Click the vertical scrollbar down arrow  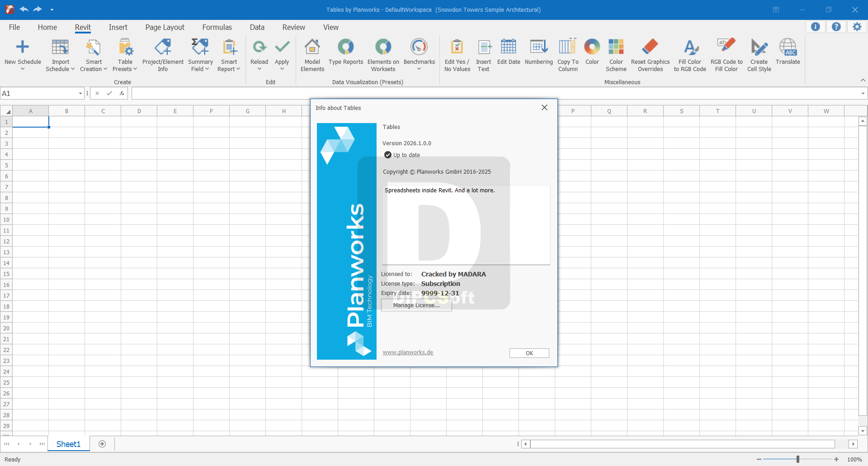point(863,431)
